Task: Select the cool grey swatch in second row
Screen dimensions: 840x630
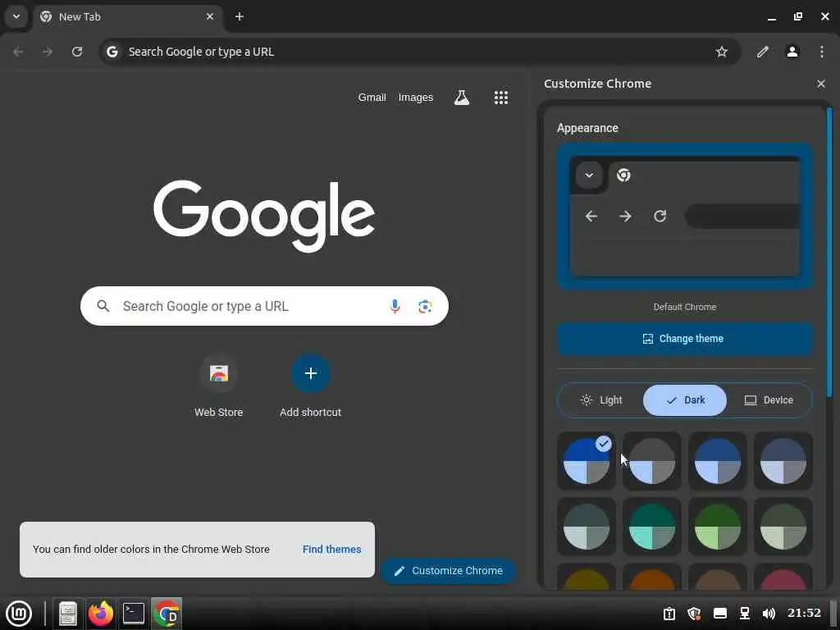Action: tap(586, 527)
